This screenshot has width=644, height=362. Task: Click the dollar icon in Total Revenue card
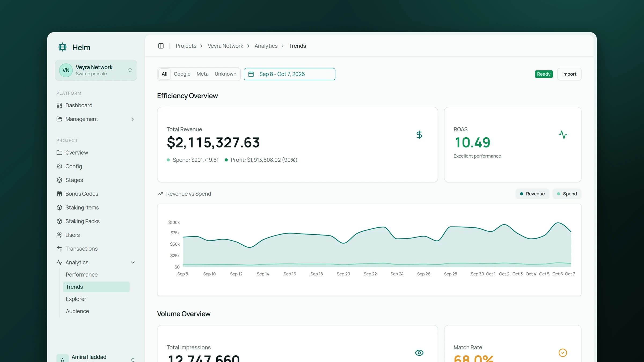419,135
